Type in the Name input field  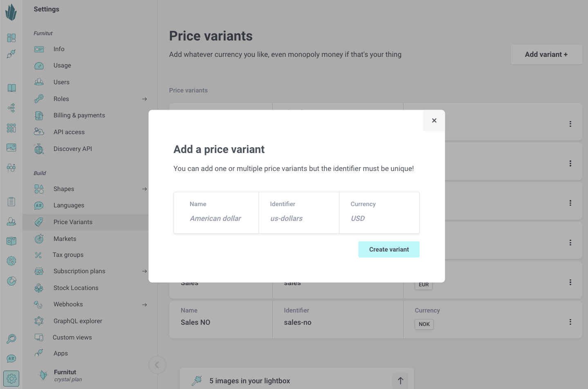[x=215, y=218]
